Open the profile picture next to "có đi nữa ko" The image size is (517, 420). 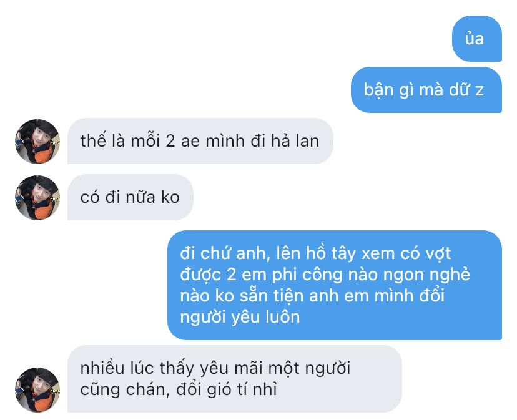coord(37,197)
